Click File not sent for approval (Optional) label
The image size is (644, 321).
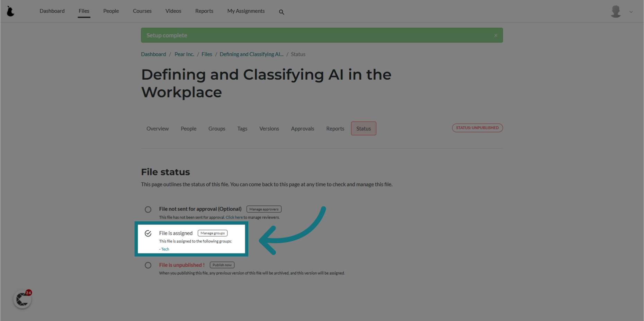click(200, 209)
